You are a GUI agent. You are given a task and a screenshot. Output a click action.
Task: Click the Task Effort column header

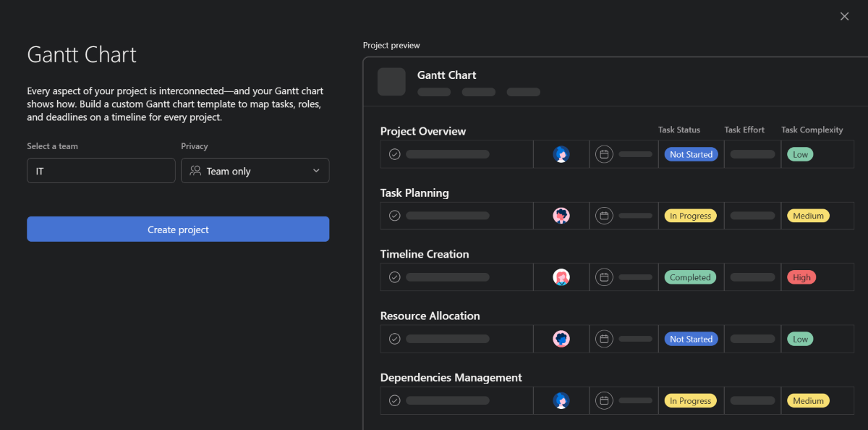[744, 130]
